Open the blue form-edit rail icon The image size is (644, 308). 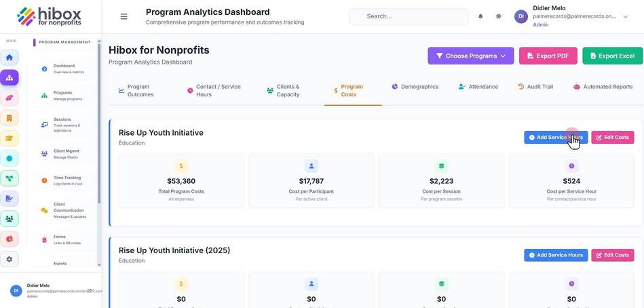tap(9, 198)
